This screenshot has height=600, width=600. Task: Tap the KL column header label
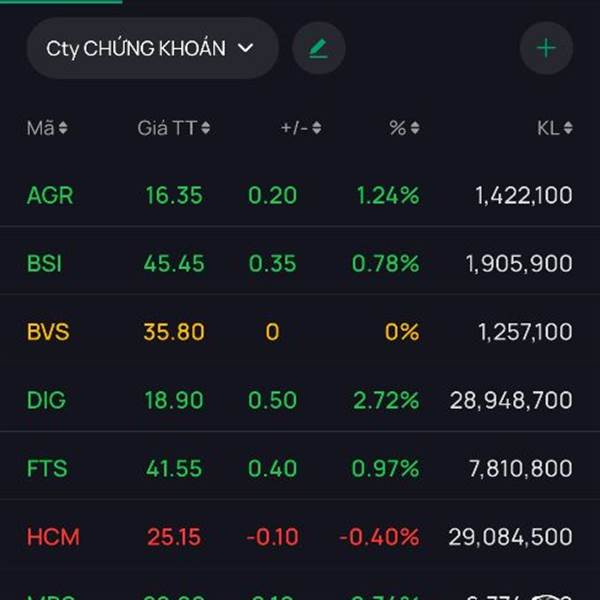[x=548, y=128]
